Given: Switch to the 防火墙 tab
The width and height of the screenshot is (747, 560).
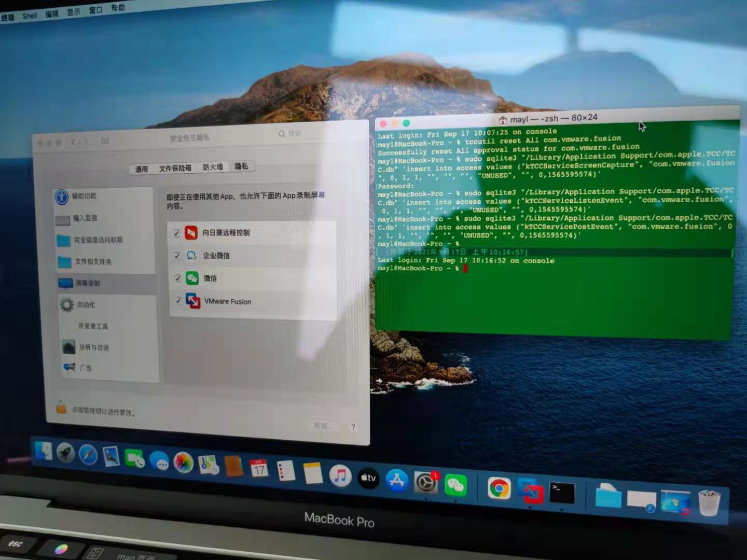Looking at the screenshot, I should point(213,167).
